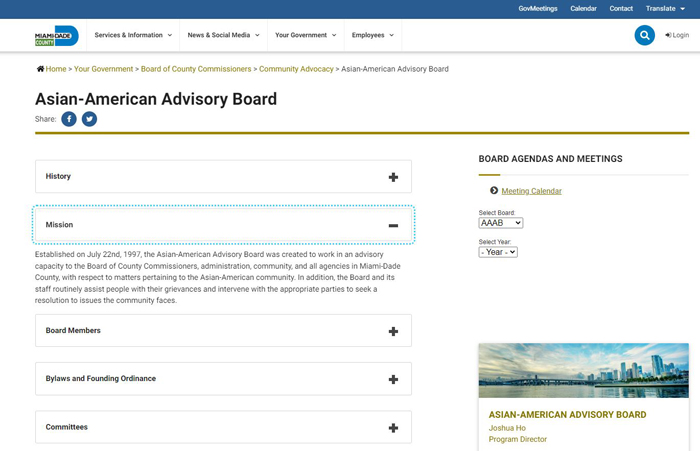The image size is (700, 451).
Task: Open the Select Board dropdown showing AAAB
Action: (x=500, y=223)
